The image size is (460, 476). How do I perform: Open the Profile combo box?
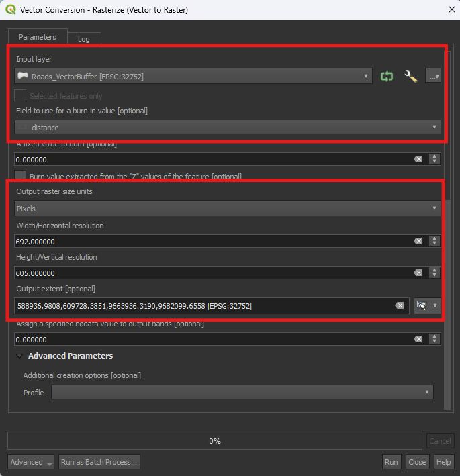click(x=242, y=392)
